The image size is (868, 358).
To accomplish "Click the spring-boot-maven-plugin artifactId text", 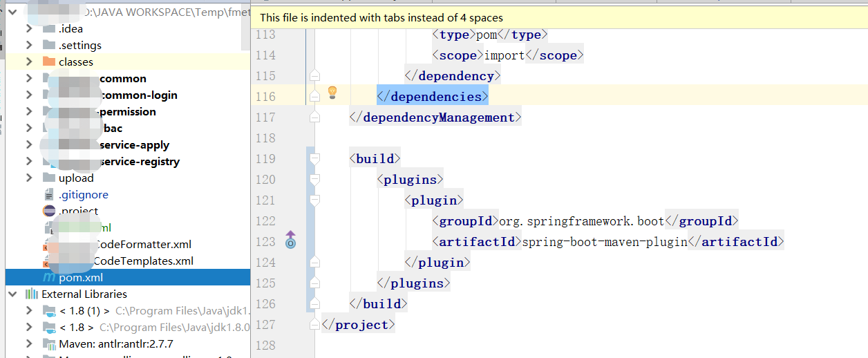I will 605,242.
